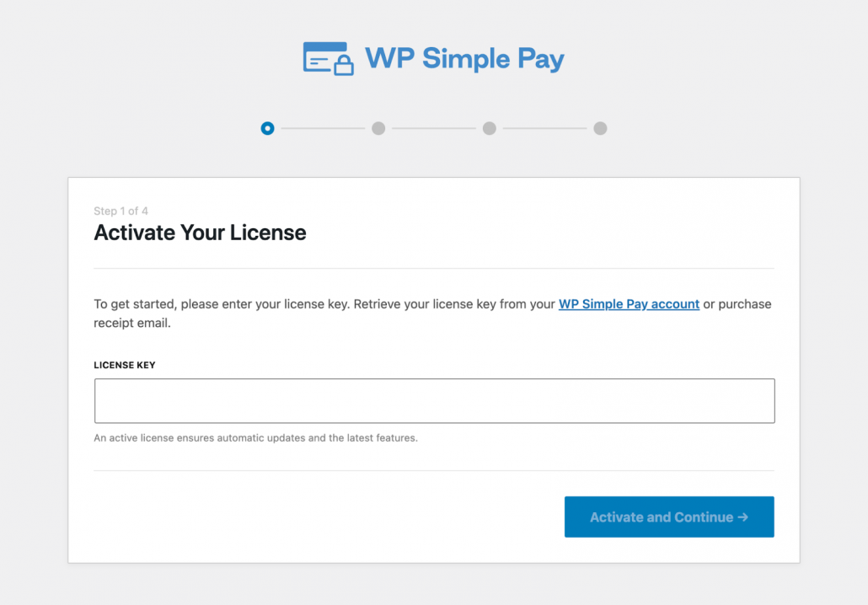Click the progress line between steps three and four
This screenshot has width=868, height=605.
click(x=544, y=128)
